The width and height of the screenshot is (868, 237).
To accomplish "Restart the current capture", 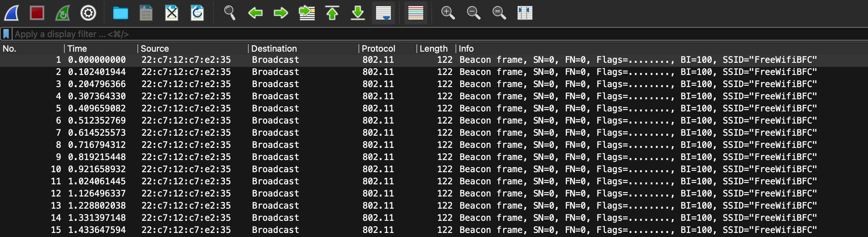I will 63,13.
